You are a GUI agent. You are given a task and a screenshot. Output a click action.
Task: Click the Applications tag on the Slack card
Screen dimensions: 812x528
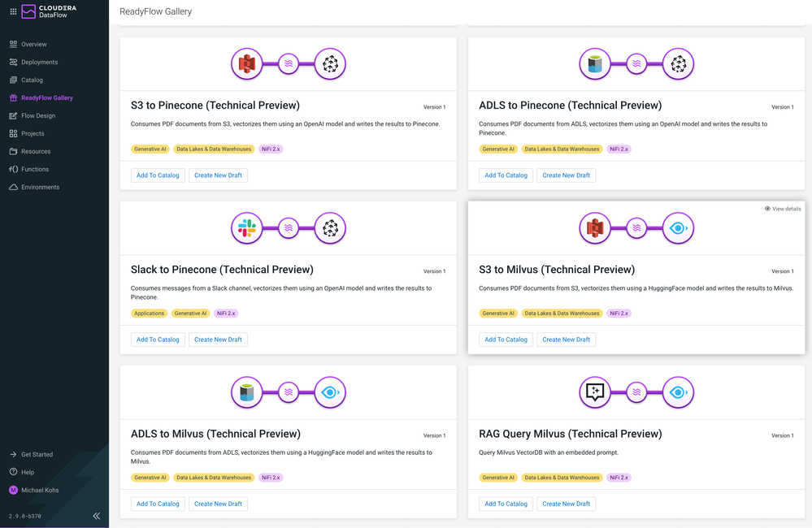pos(149,314)
